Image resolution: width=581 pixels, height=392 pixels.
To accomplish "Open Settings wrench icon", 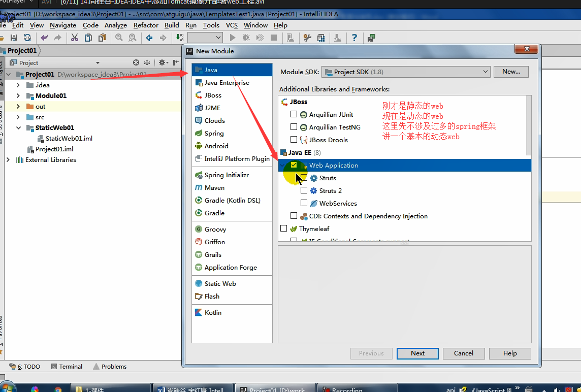I will 307,38.
